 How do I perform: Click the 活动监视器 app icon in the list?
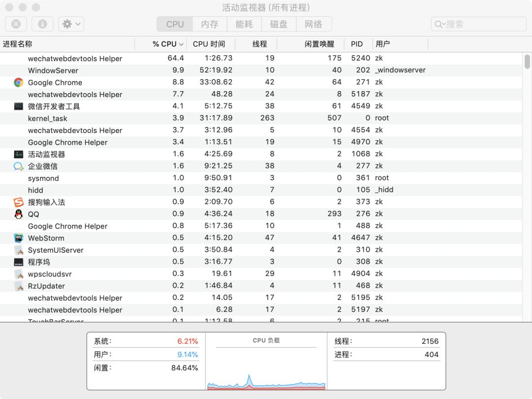coord(18,154)
